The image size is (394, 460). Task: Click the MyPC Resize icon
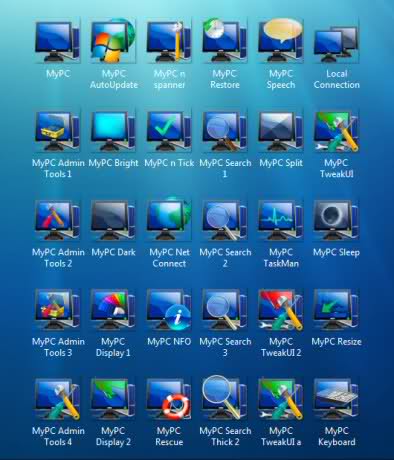tap(336, 309)
